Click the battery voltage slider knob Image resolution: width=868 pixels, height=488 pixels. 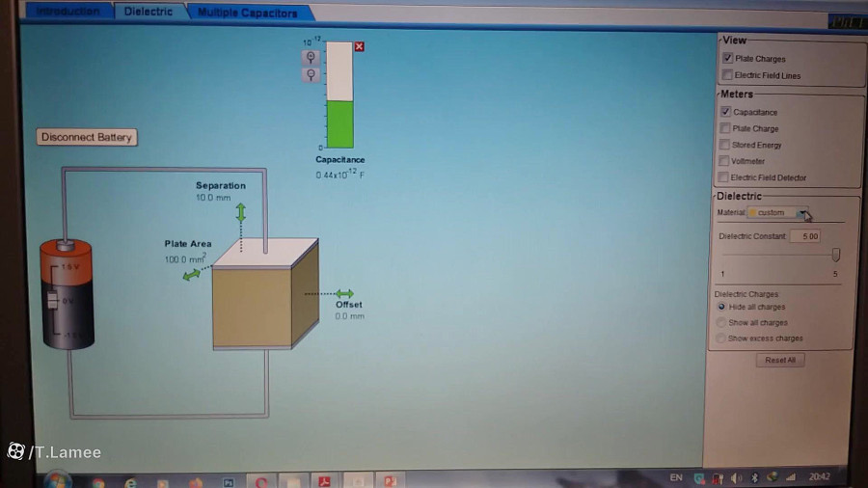pos(53,301)
